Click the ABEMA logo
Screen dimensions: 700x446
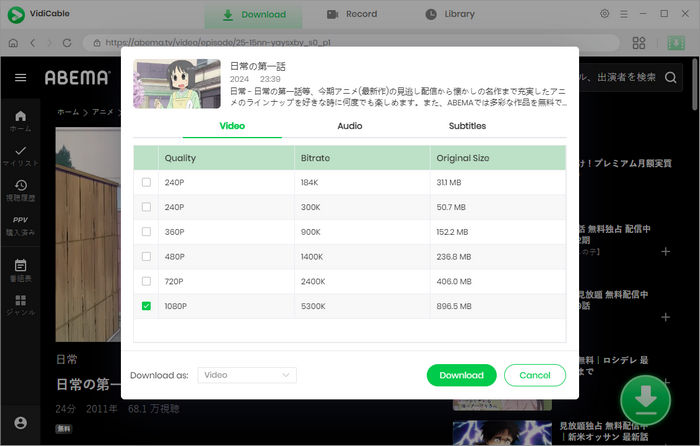[77, 78]
